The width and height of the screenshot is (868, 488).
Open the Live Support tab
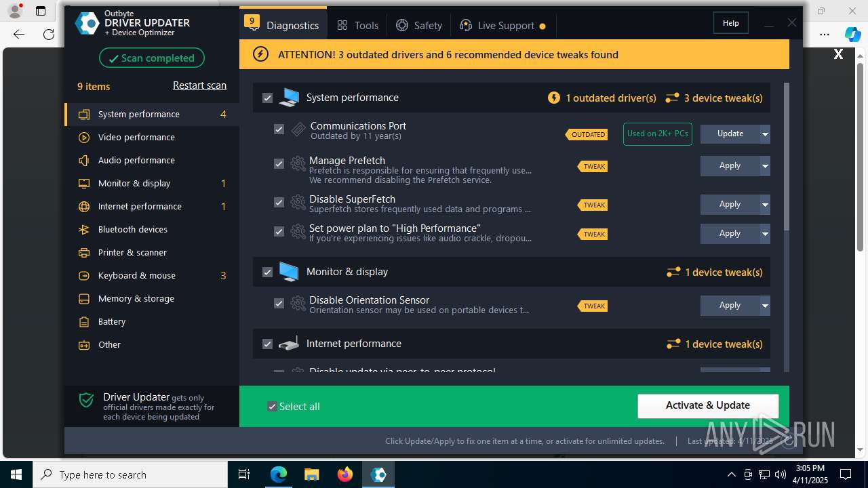pos(502,25)
